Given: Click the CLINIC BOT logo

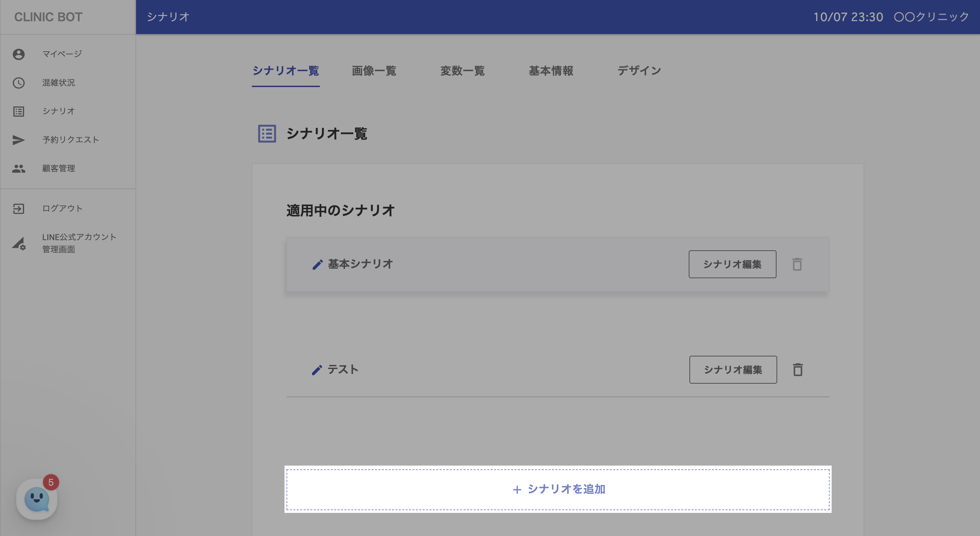Looking at the screenshot, I should [x=48, y=17].
